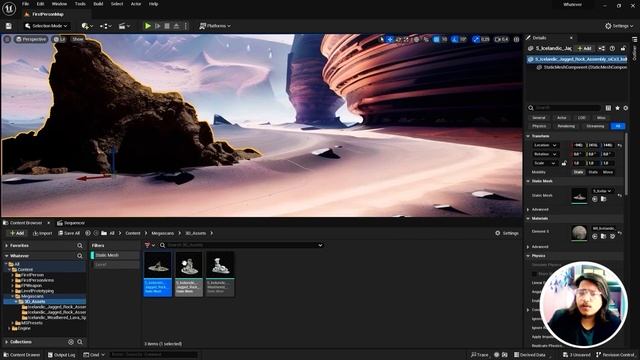Switch to the Sequencer tab

click(71, 223)
